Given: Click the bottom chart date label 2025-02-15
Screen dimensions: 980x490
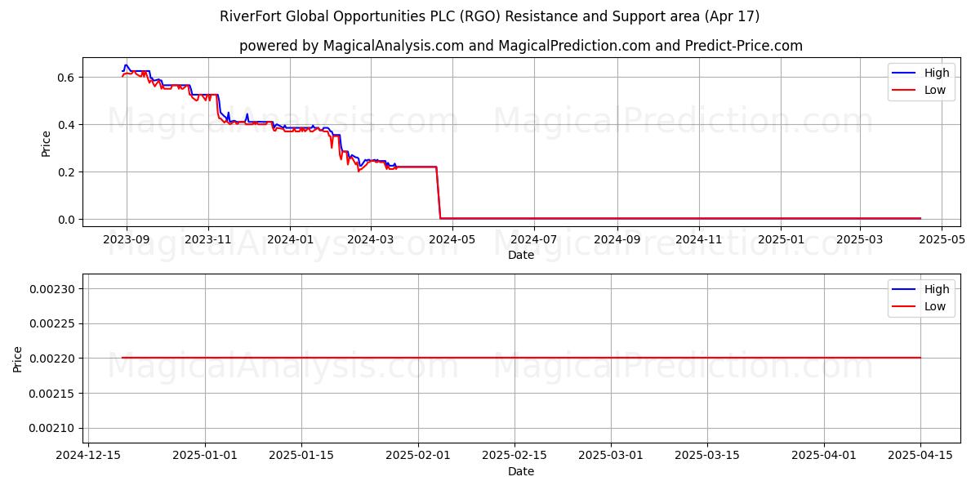Looking at the screenshot, I should (x=515, y=456).
